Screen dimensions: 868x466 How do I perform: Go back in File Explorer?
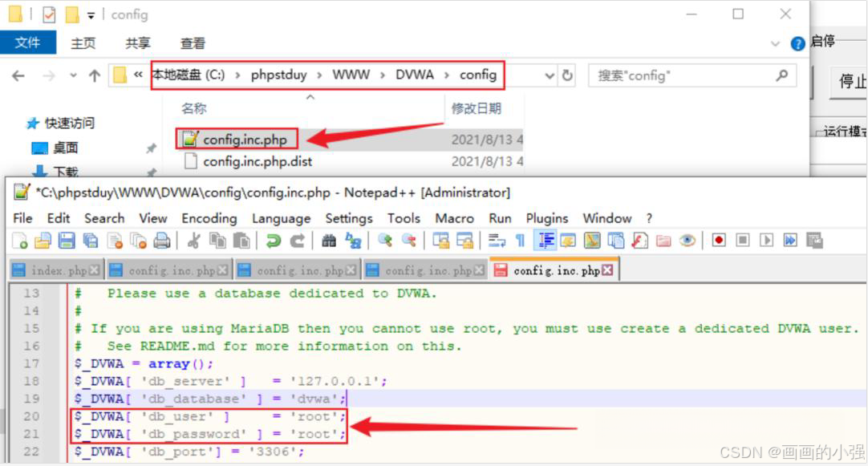18,76
